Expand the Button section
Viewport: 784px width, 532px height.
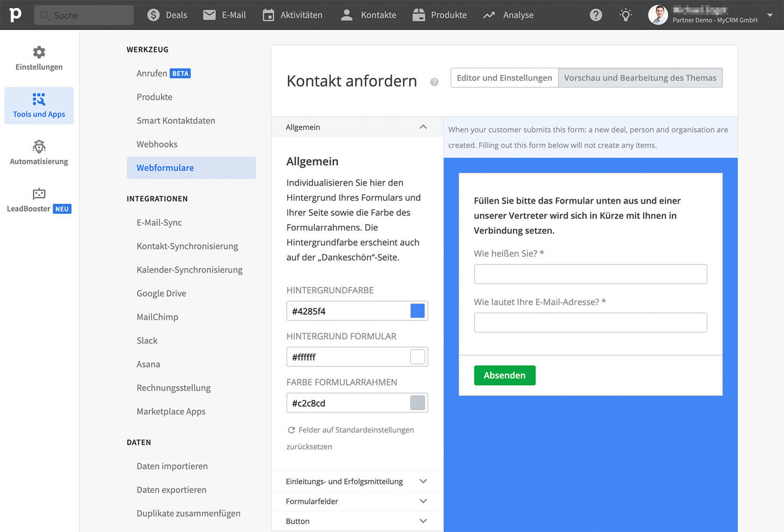pyautogui.click(x=423, y=521)
